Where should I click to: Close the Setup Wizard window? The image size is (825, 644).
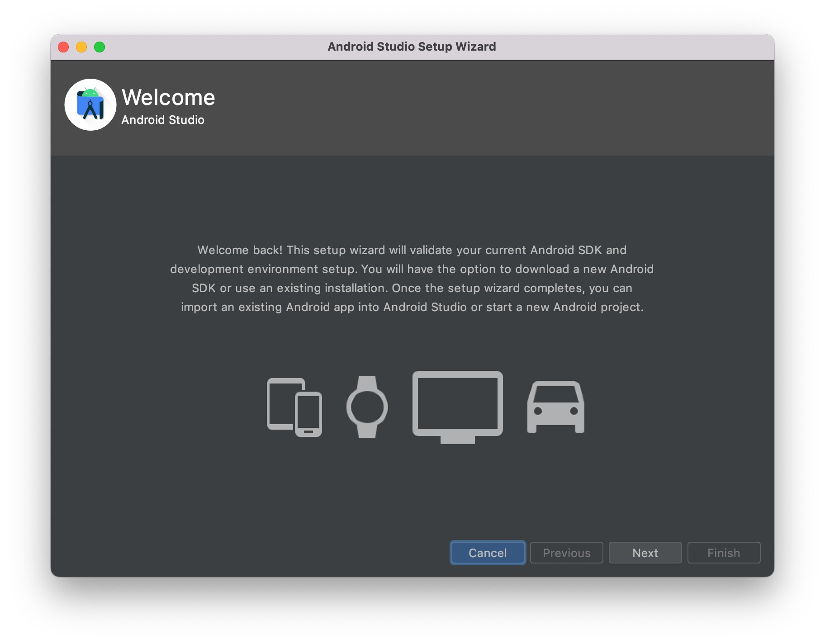(63, 47)
